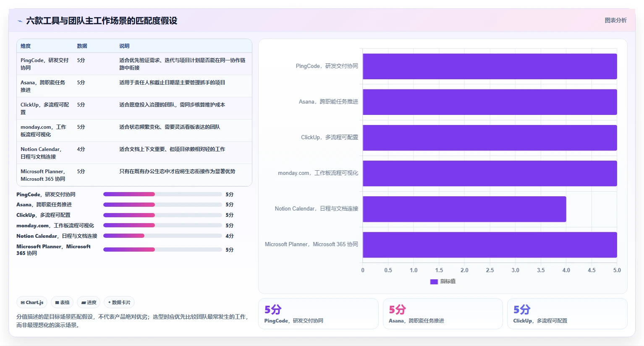Open the Asana 5分 data card
The width and height of the screenshot is (644, 346).
(x=442, y=314)
